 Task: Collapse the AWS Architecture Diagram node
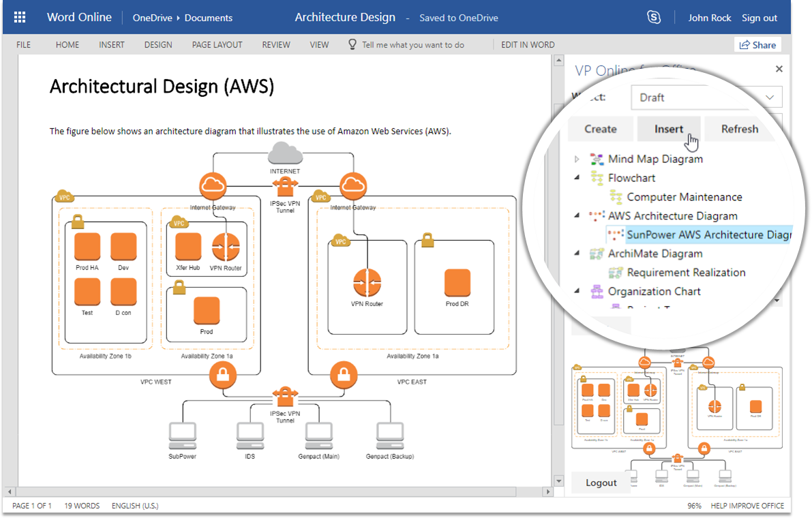tap(576, 215)
